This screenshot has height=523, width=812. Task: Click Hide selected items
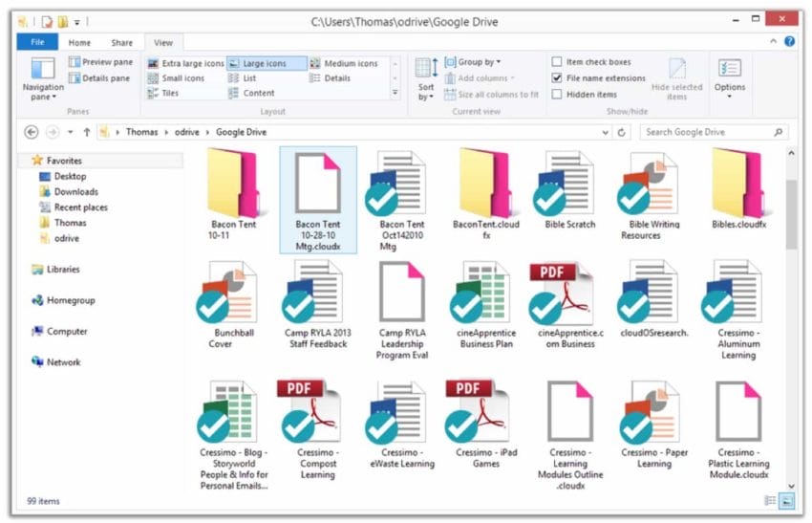(x=677, y=78)
